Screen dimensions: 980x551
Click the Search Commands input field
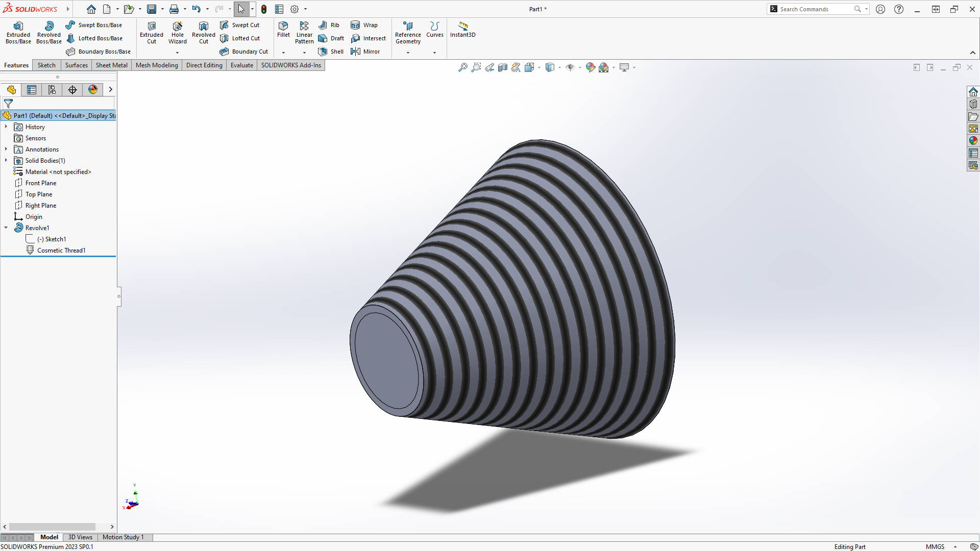812,9
